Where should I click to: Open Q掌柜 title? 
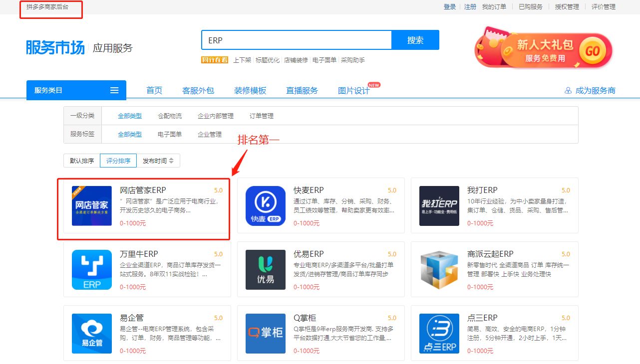coord(305,318)
